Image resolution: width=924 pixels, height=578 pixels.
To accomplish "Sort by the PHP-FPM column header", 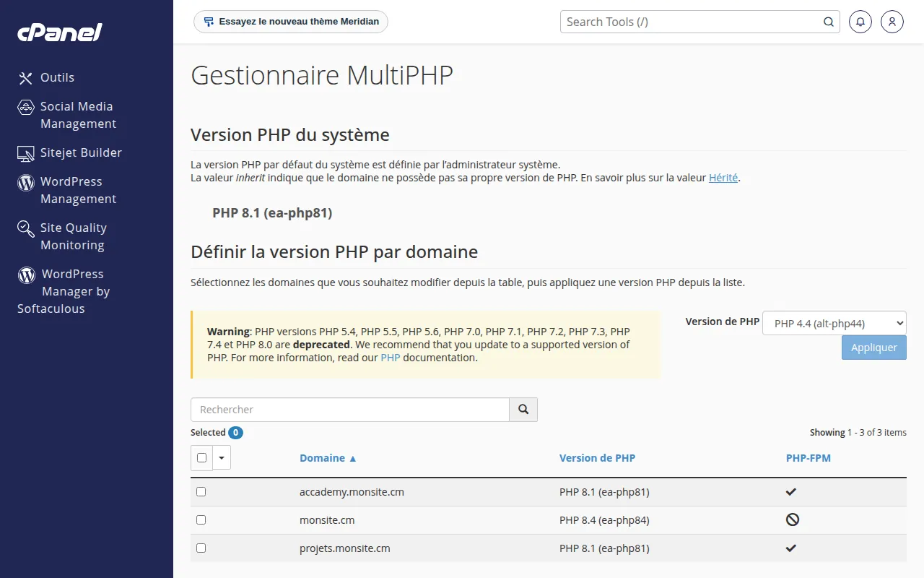I will (x=808, y=458).
